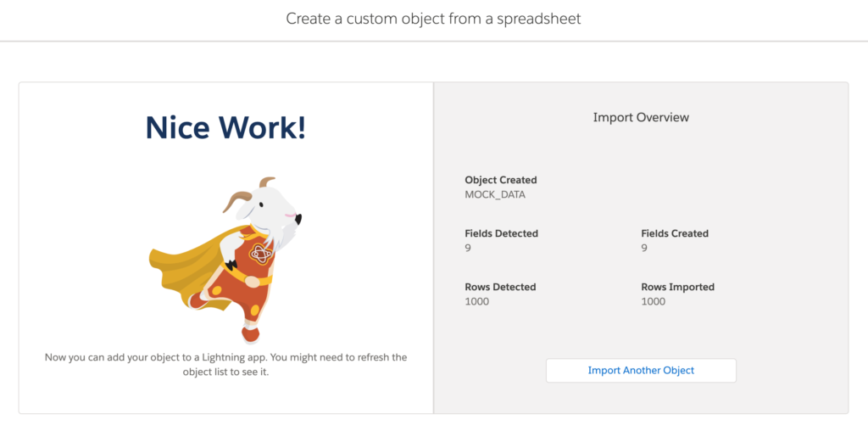Viewport: 868px width, 431px height.
Task: Click the Import Another Object button
Action: click(x=641, y=371)
